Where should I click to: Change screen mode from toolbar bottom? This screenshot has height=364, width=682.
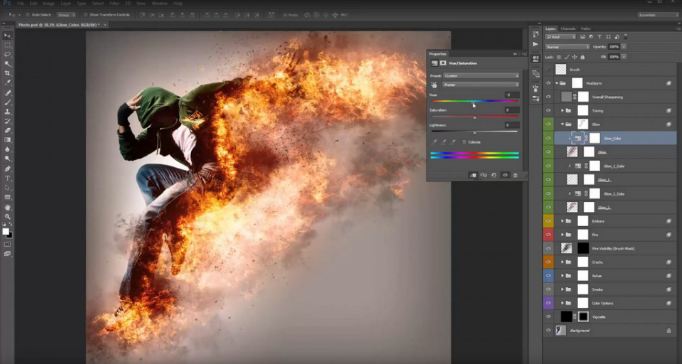[7, 254]
